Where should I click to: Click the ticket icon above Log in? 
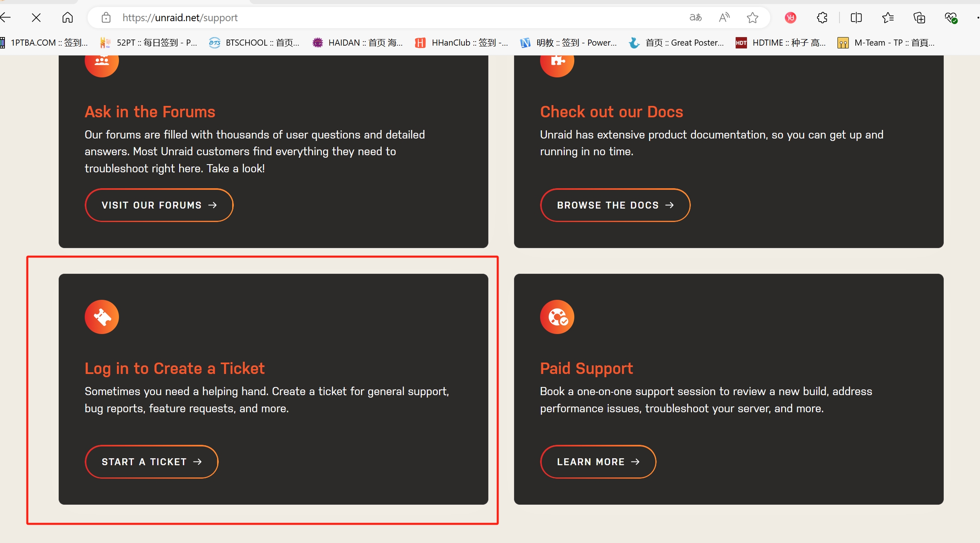coord(102,317)
